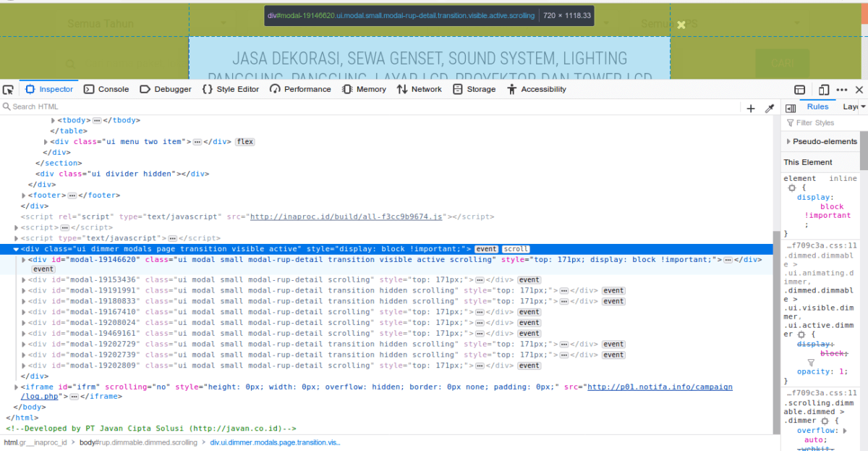Toggle the scroll badge on the dimmer div

[515, 248]
